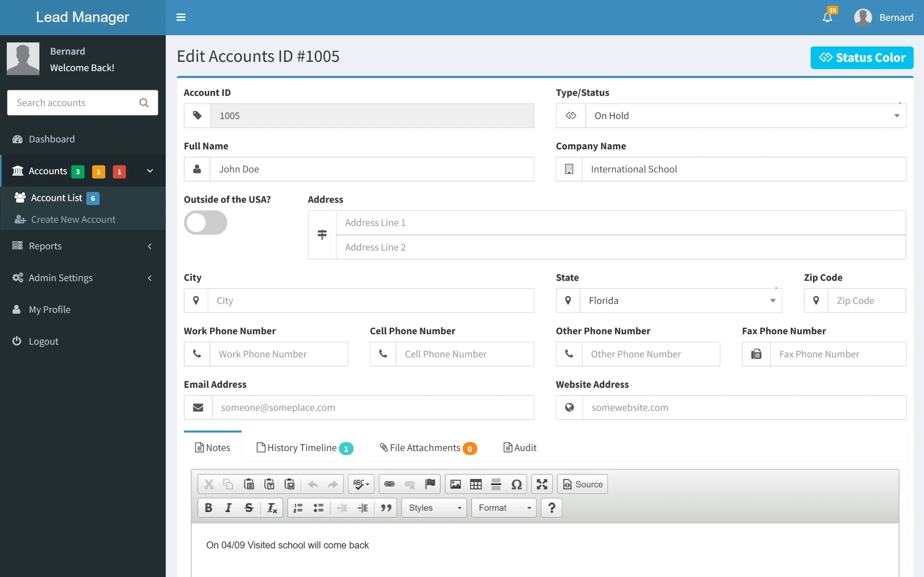Switch to File Attachments tab
Viewport: 924px width, 577px height.
[428, 447]
